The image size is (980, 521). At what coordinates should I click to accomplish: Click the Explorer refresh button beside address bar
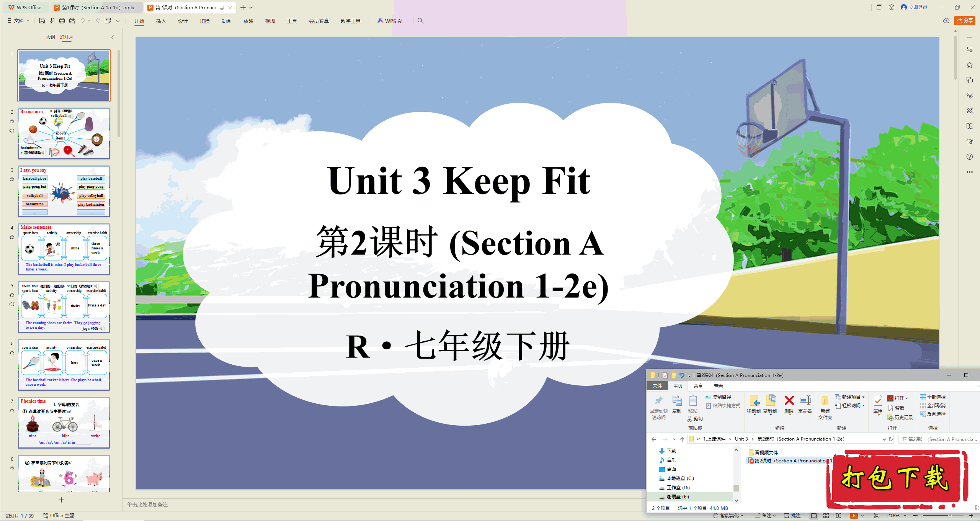891,439
